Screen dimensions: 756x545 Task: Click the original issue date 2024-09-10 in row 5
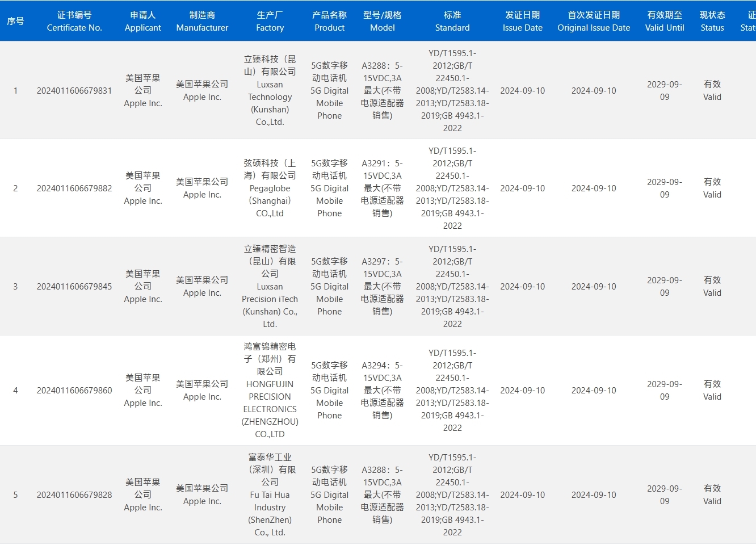[x=594, y=495]
